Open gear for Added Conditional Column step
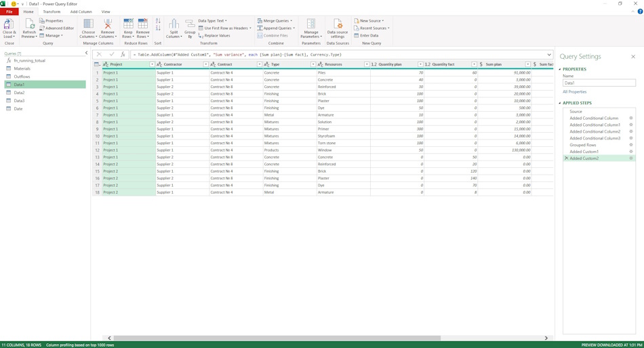This screenshot has height=348, width=644. [631, 118]
